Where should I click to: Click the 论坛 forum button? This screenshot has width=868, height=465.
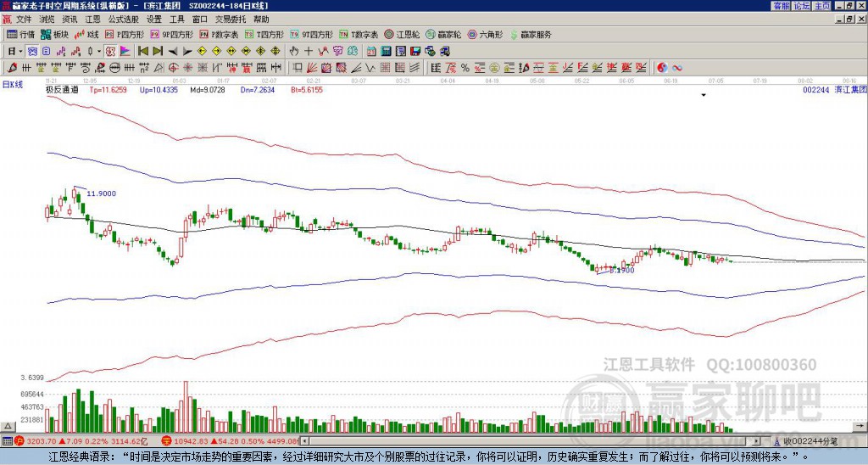pos(801,6)
